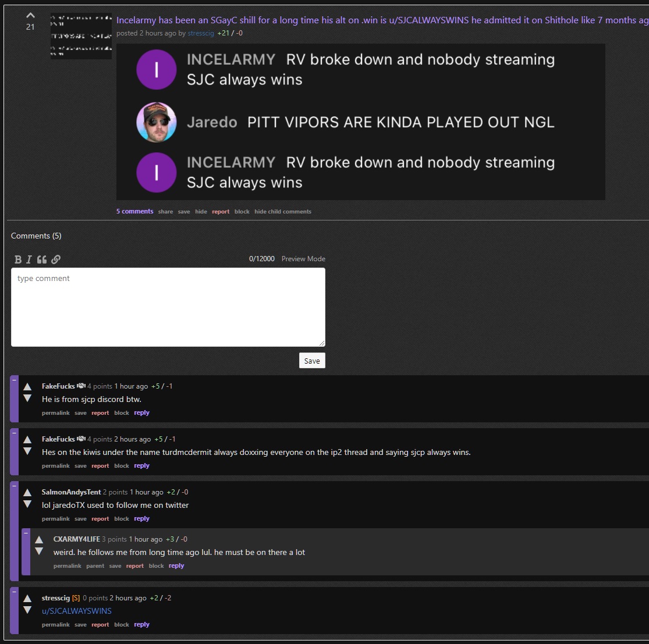
Task: Open the post's share options
Action: click(165, 211)
